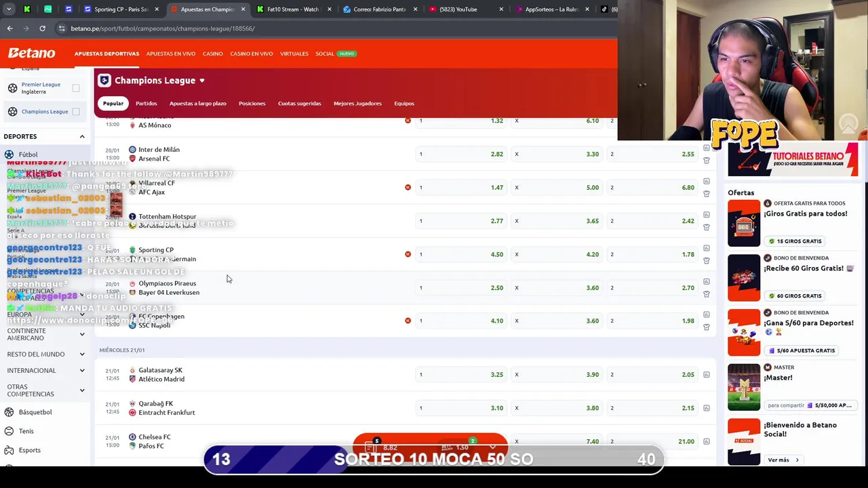Switch to the Partidos tab
868x488 pixels.
146,103
